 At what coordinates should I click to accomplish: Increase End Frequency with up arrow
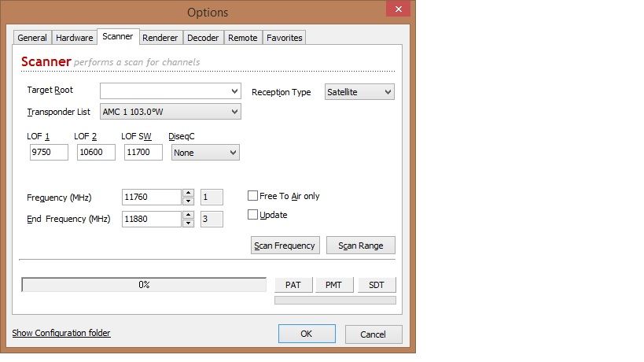[188, 215]
